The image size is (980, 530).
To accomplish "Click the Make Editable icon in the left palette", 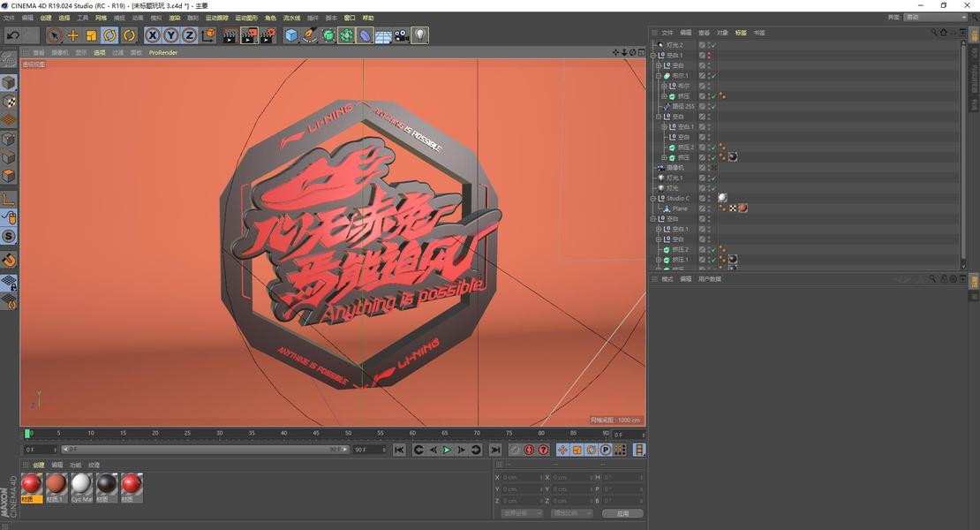I will click(8, 60).
